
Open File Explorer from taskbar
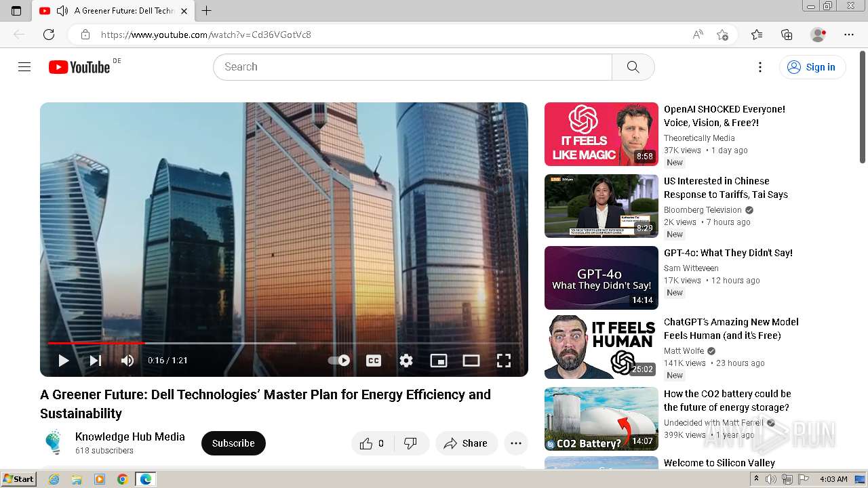point(77,479)
